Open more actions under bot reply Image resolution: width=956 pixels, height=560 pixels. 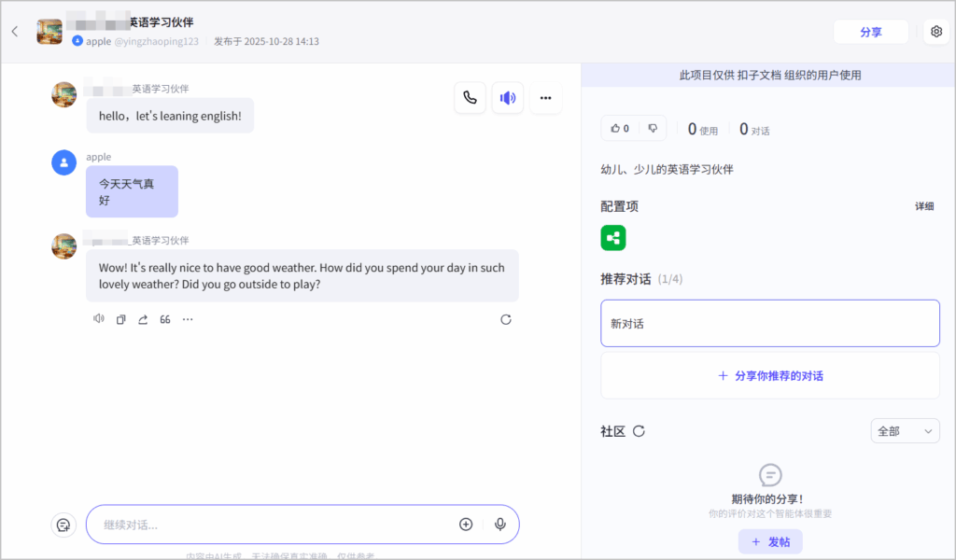pyautogui.click(x=188, y=319)
